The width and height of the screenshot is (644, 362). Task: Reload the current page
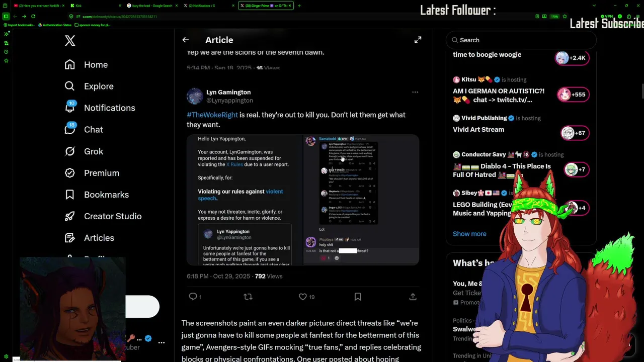(33, 16)
